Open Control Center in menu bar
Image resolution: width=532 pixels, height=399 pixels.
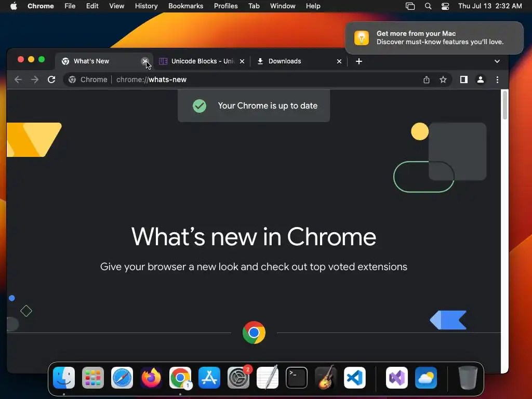click(x=445, y=6)
